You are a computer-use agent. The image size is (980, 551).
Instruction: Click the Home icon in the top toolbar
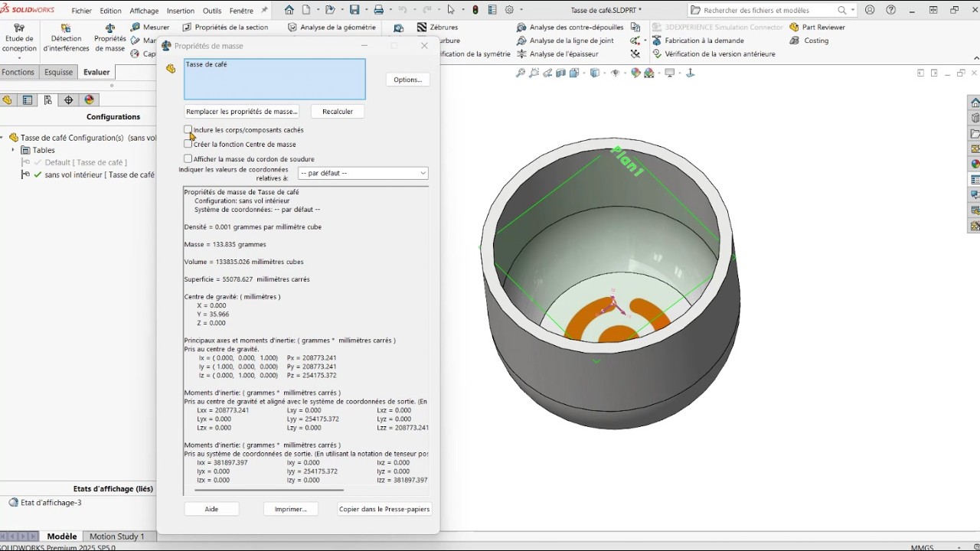pos(289,10)
